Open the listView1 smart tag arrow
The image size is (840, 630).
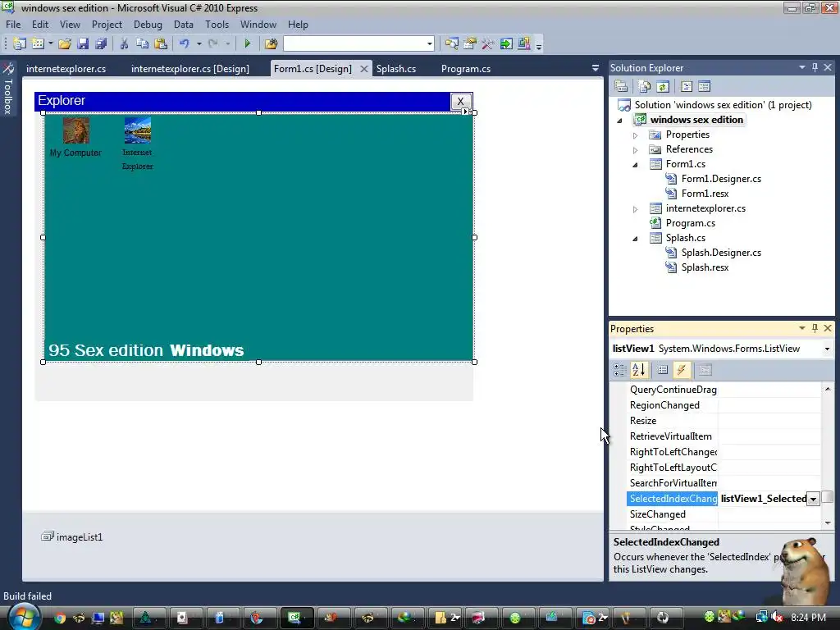pos(465,112)
